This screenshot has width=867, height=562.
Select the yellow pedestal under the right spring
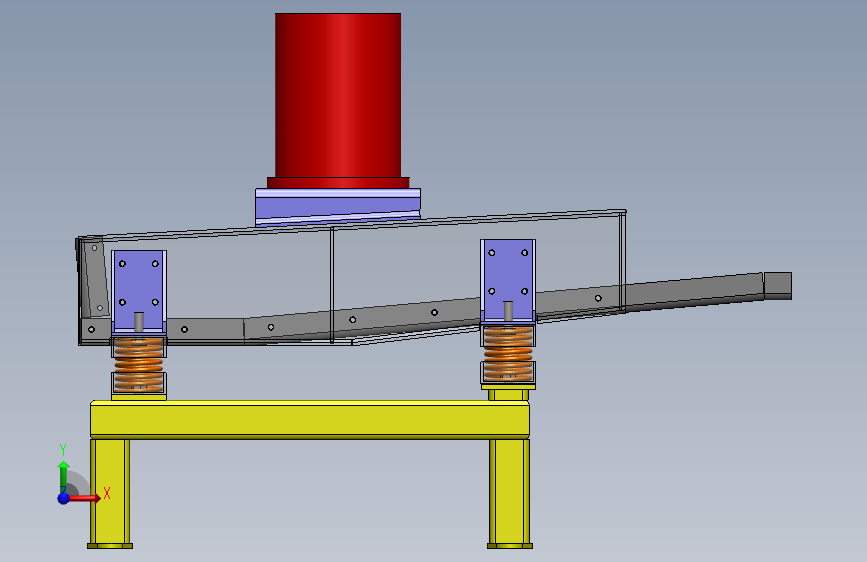click(x=508, y=393)
